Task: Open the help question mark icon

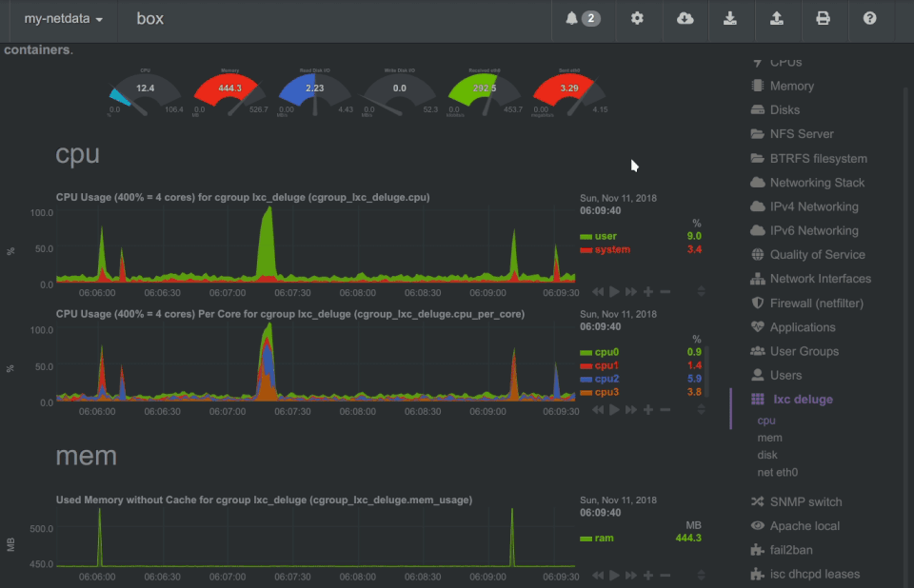Action: pyautogui.click(x=869, y=18)
